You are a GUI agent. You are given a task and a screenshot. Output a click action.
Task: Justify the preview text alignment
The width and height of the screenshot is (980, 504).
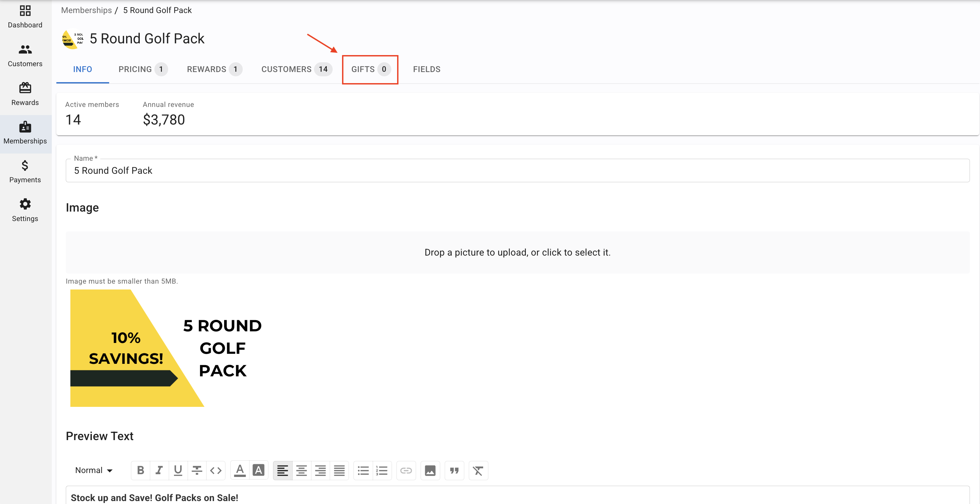[x=339, y=470]
